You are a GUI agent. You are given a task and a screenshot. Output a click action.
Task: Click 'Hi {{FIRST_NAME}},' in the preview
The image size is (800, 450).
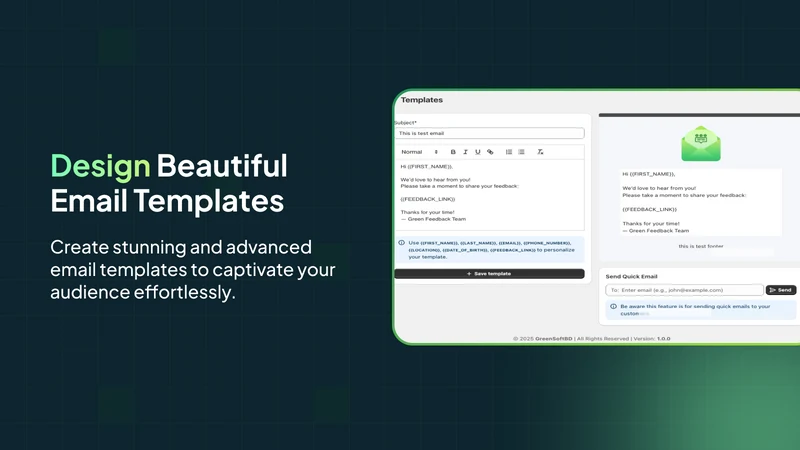(x=648, y=174)
